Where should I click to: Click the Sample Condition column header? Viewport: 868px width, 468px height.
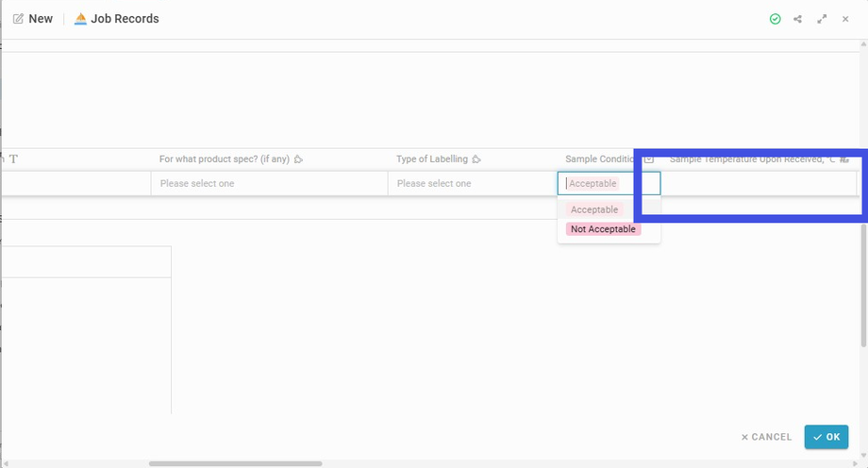coord(599,159)
